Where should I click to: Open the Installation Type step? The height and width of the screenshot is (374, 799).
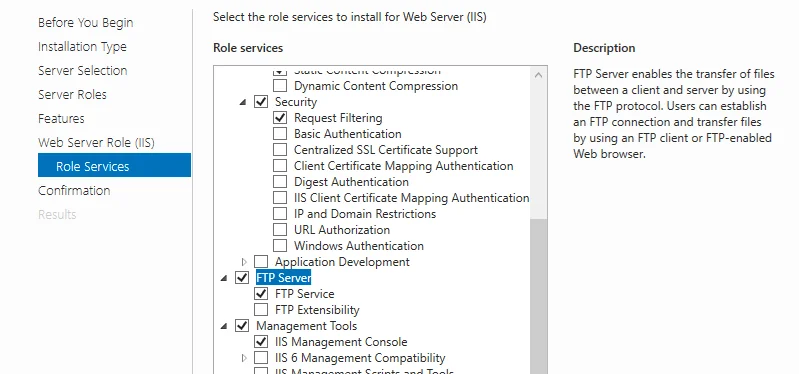[83, 47]
